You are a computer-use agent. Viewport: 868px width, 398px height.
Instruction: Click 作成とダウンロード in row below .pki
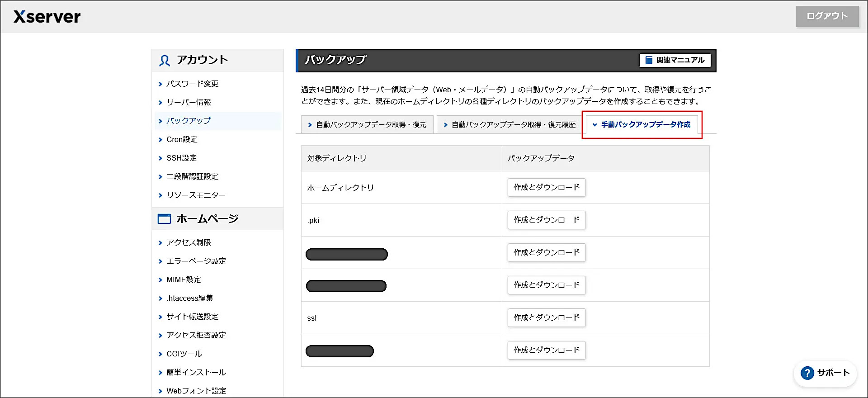point(547,252)
